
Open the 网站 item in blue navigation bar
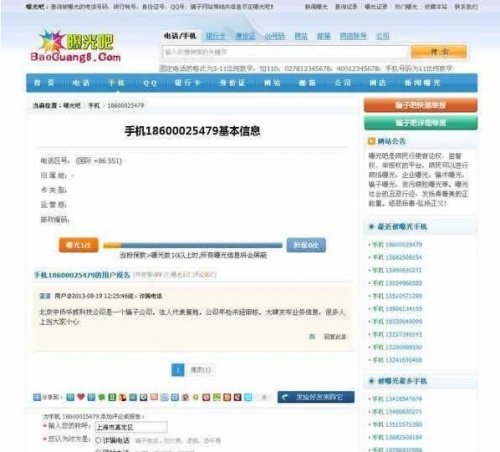click(272, 83)
